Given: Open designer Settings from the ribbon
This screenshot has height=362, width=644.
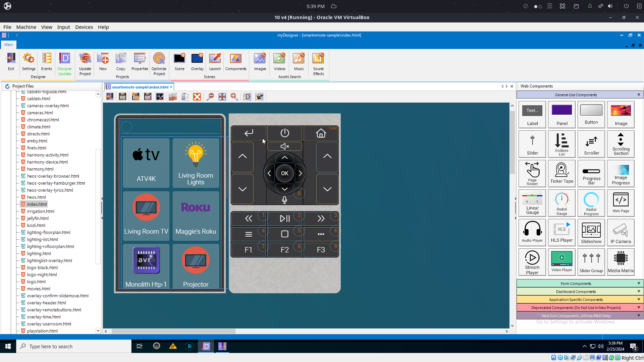Looking at the screenshot, I should pyautogui.click(x=29, y=62).
